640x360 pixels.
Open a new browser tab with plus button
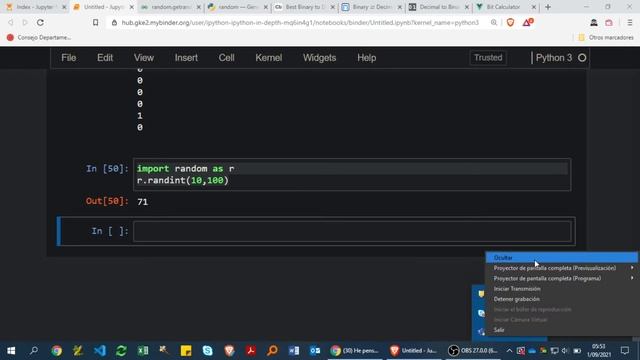tap(548, 7)
